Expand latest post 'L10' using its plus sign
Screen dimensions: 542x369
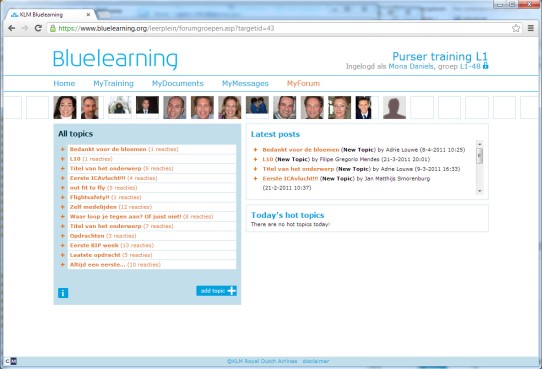[255, 159]
